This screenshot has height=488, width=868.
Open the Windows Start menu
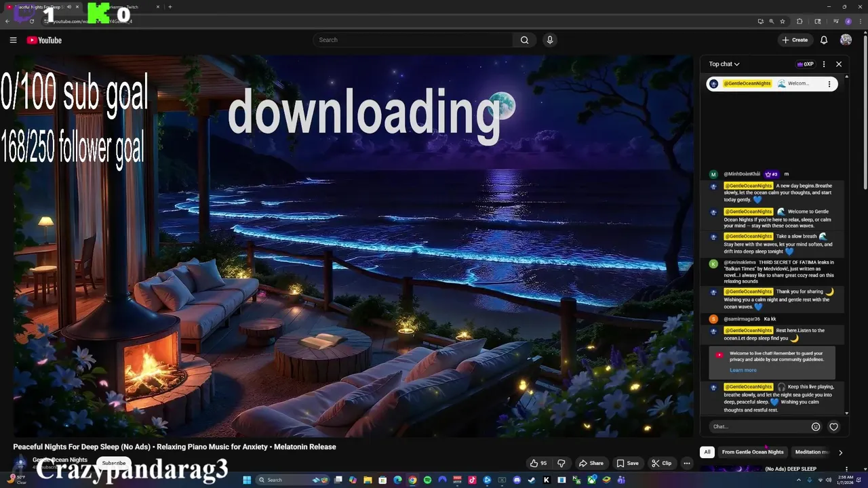tap(247, 480)
